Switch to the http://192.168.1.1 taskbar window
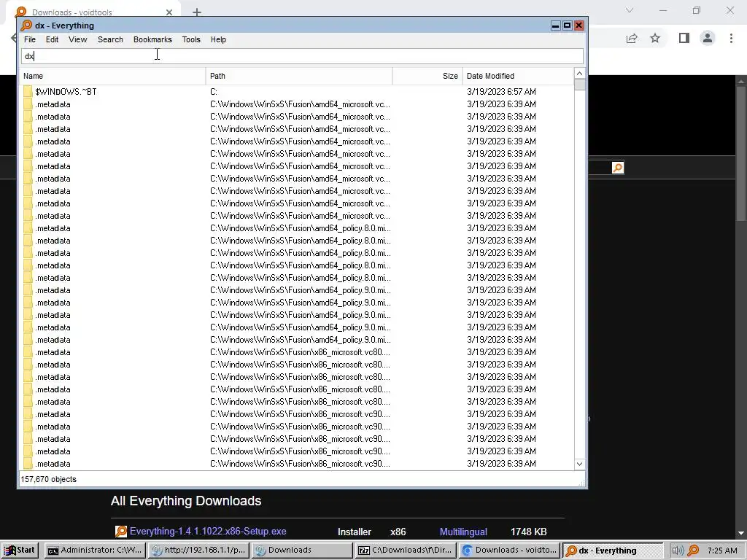 [x=198, y=550]
